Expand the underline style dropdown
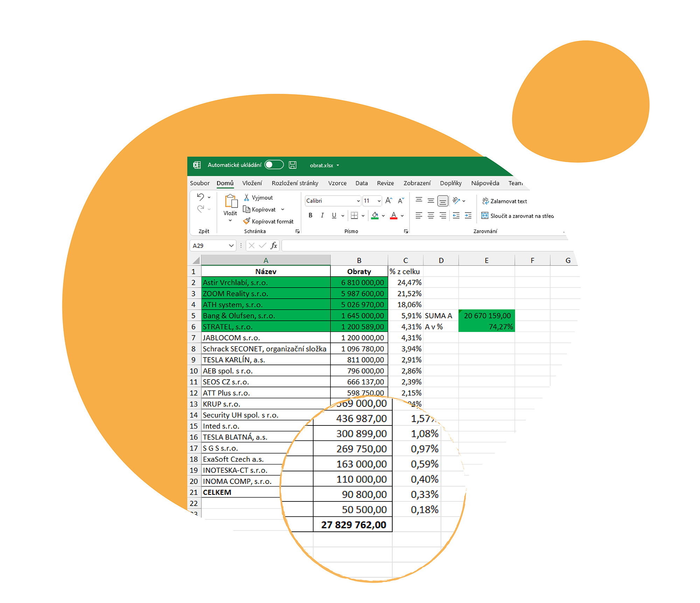Viewport: 700px width, 603px height. coord(343,216)
